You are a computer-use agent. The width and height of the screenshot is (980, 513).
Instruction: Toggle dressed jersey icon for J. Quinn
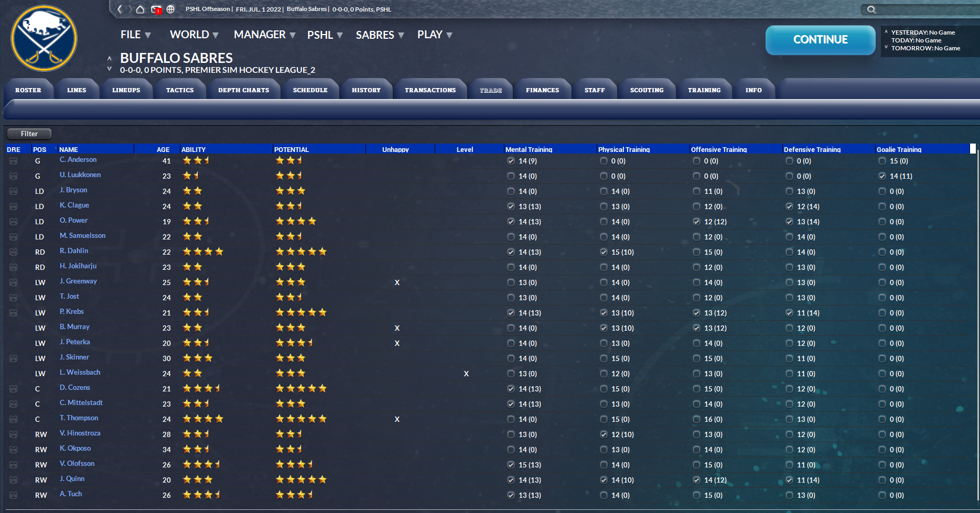click(x=14, y=480)
